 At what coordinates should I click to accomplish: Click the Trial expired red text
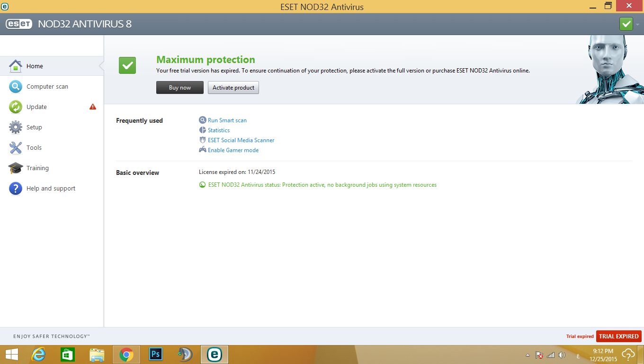coord(580,337)
